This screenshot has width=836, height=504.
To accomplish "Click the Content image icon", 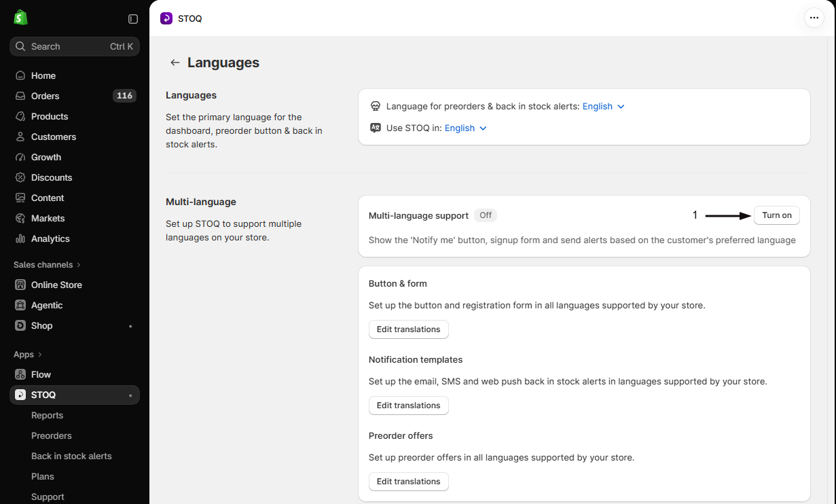I will [x=20, y=198].
